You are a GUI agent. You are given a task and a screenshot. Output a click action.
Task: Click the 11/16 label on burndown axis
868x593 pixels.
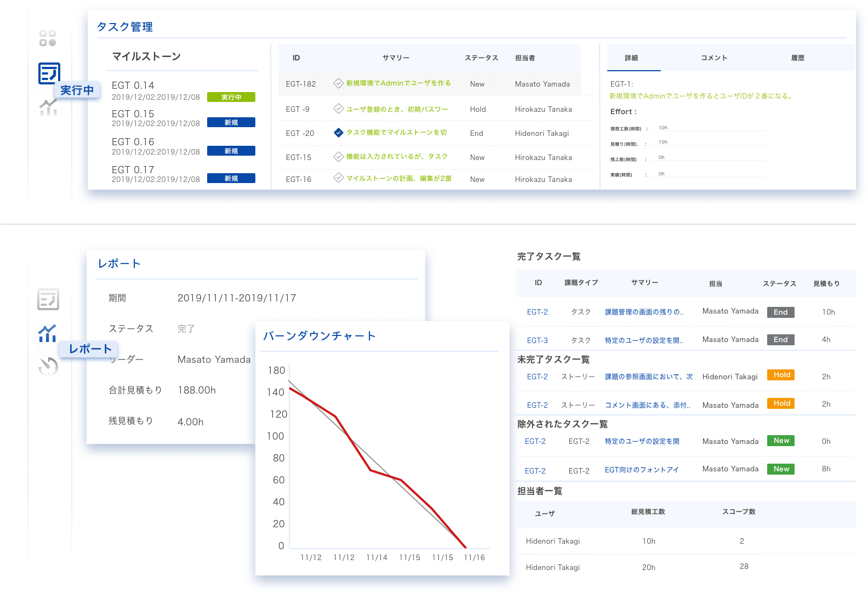[475, 557]
